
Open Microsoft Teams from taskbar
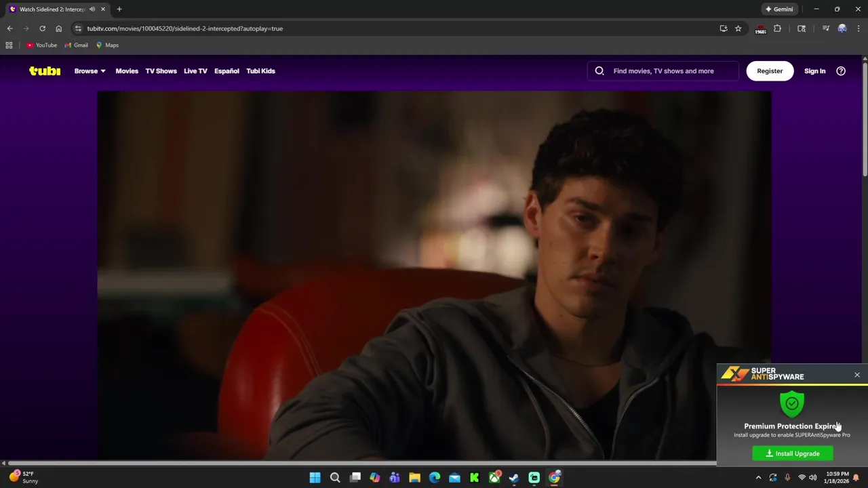tap(395, 478)
